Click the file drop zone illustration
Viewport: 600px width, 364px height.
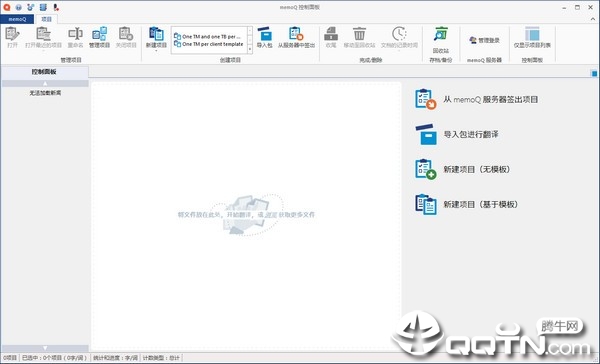[246, 214]
